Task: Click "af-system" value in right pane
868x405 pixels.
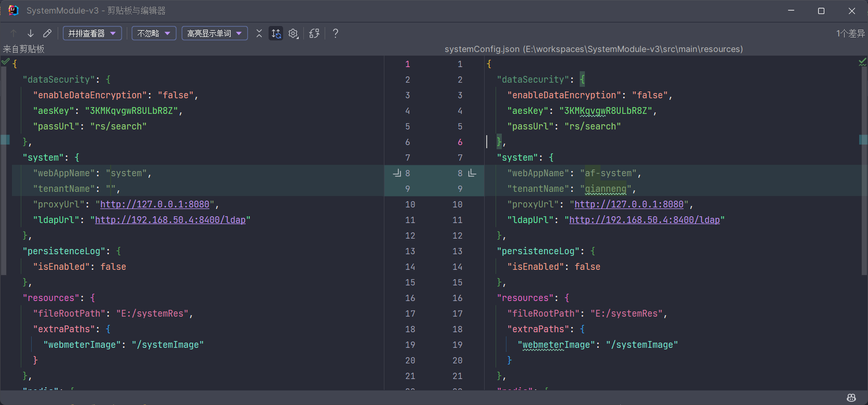Action: pyautogui.click(x=608, y=173)
